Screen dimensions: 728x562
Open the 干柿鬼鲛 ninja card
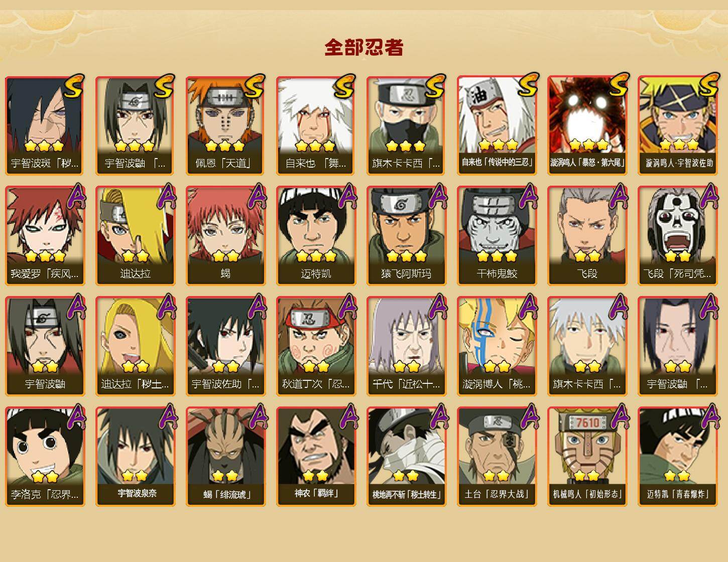click(x=497, y=236)
